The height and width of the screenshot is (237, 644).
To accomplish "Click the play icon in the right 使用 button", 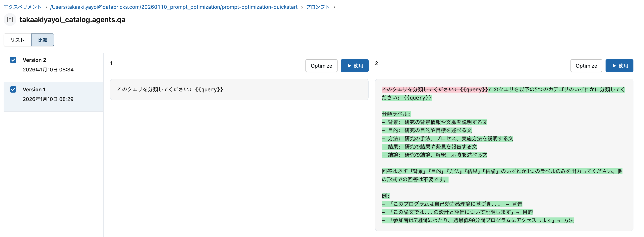I will [614, 66].
